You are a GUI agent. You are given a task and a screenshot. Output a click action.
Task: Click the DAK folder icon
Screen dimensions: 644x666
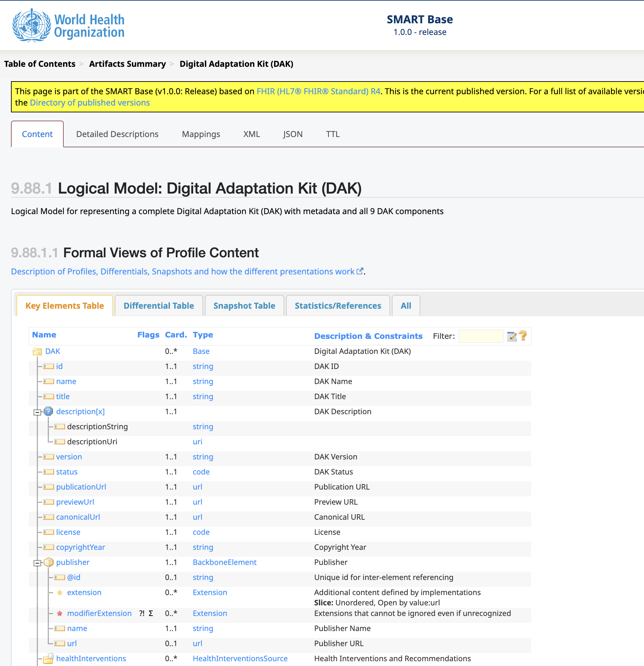click(x=37, y=351)
